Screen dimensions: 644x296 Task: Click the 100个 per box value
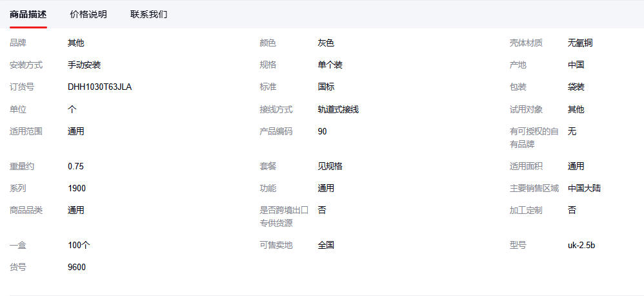pos(79,246)
